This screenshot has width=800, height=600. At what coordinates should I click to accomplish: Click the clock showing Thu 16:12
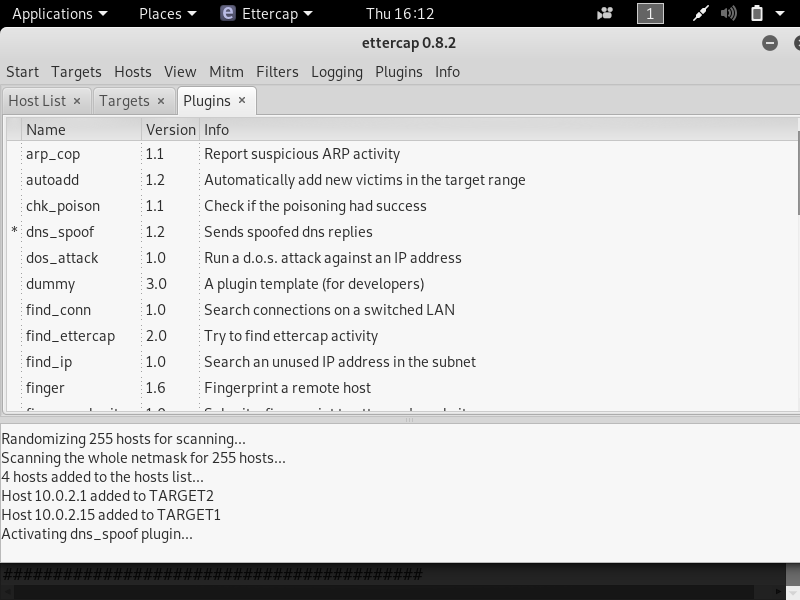point(400,14)
